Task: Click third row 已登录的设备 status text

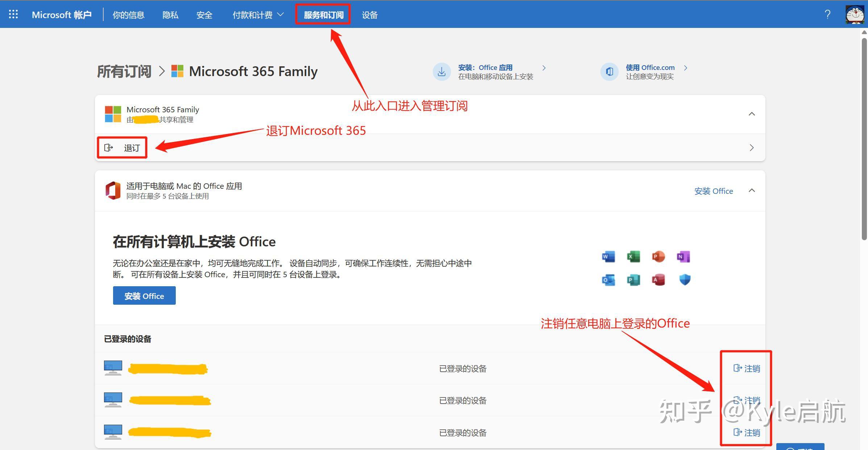Action: (462, 433)
